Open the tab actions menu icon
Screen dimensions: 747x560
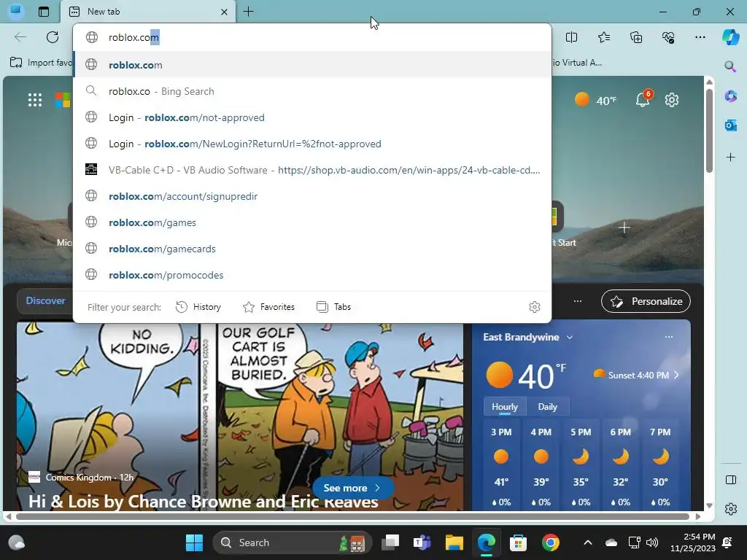(43, 12)
